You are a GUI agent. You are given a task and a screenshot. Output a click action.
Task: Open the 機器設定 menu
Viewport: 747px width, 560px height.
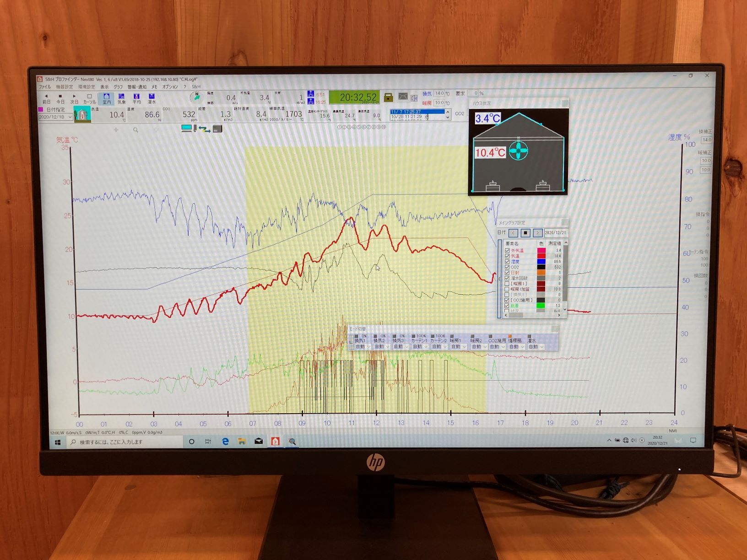64,87
